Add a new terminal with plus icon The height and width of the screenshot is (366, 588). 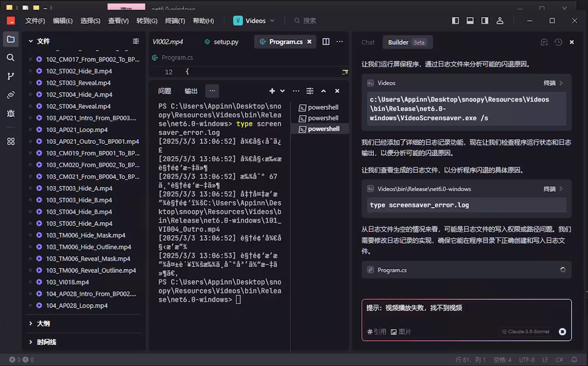coord(272,91)
